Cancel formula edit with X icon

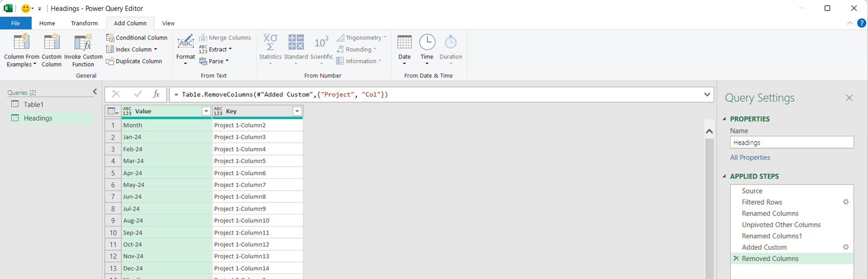tap(116, 94)
